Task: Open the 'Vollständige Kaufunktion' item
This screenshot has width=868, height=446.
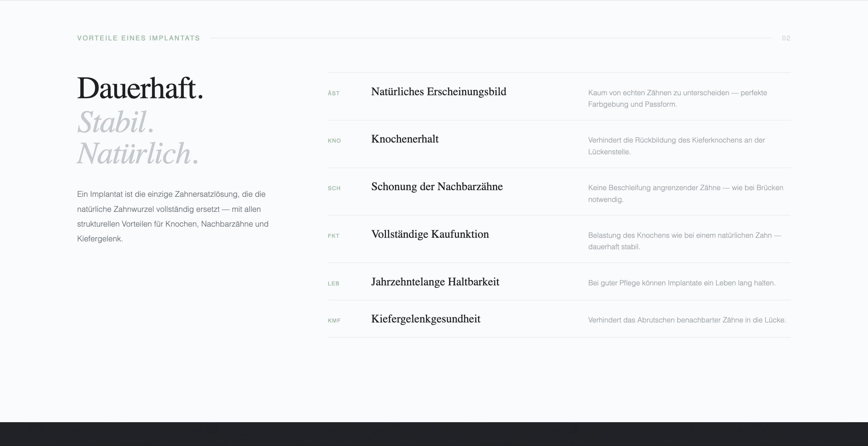Action: (x=429, y=234)
